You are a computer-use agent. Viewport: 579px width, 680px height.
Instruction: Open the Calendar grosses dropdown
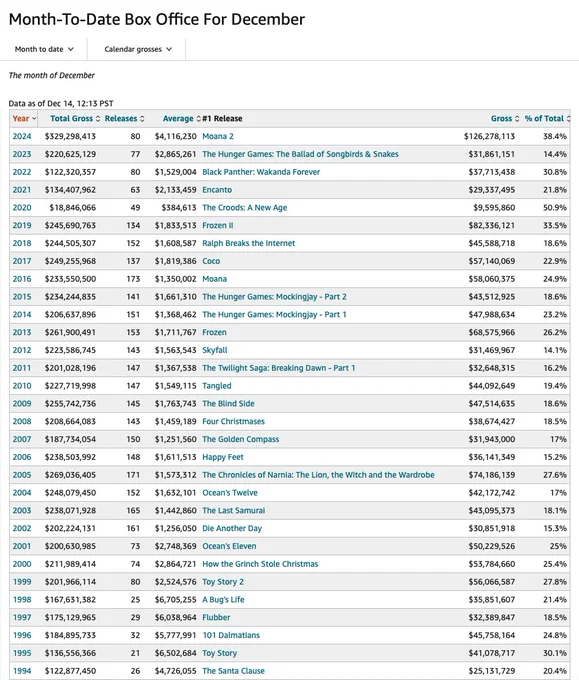tap(138, 49)
